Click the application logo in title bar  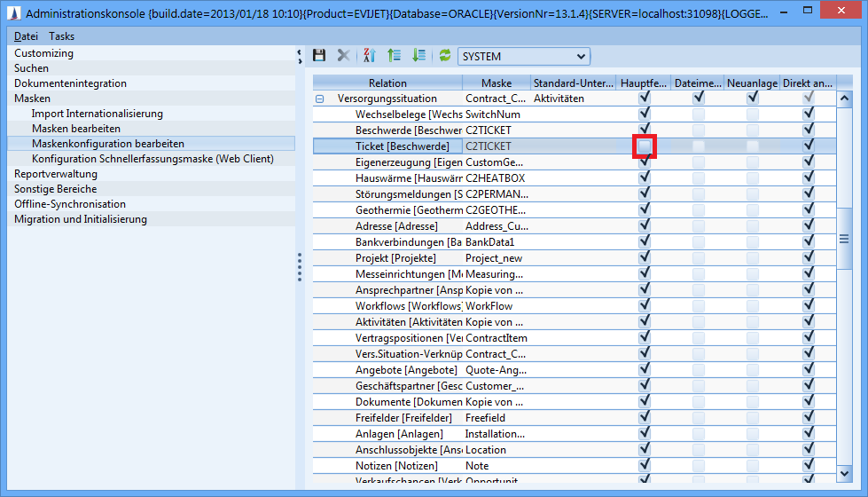[12, 14]
